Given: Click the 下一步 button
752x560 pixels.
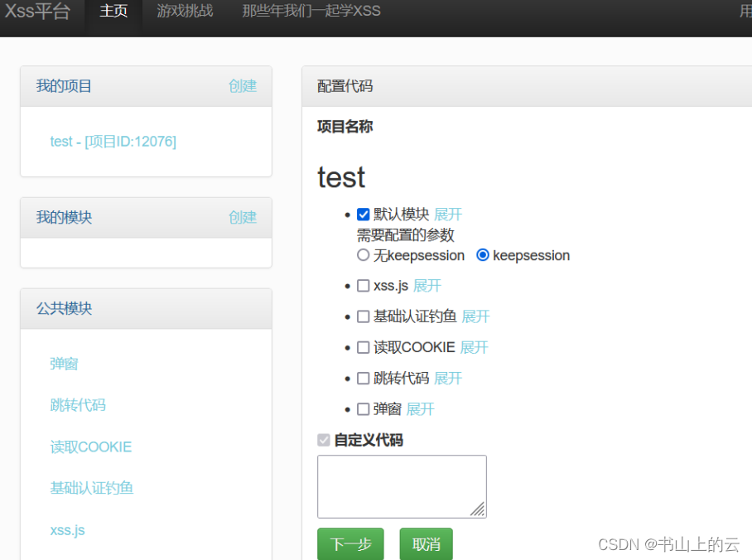Looking at the screenshot, I should 350,544.
